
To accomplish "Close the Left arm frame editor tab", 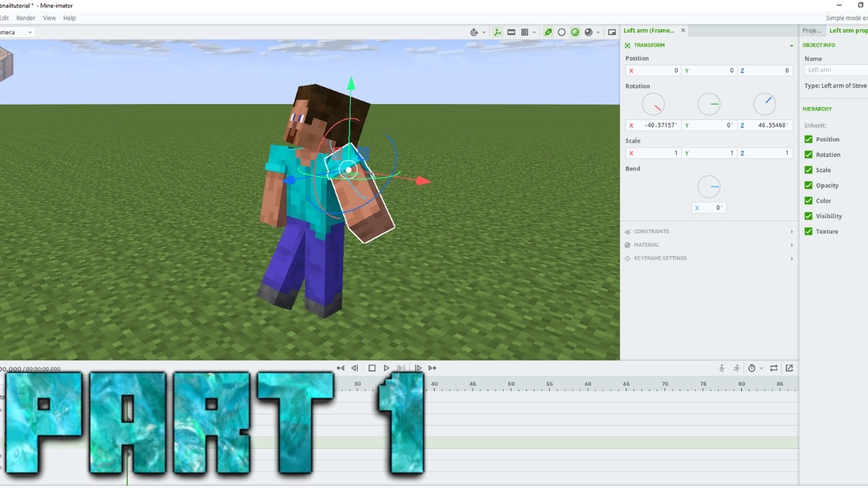I will point(683,30).
